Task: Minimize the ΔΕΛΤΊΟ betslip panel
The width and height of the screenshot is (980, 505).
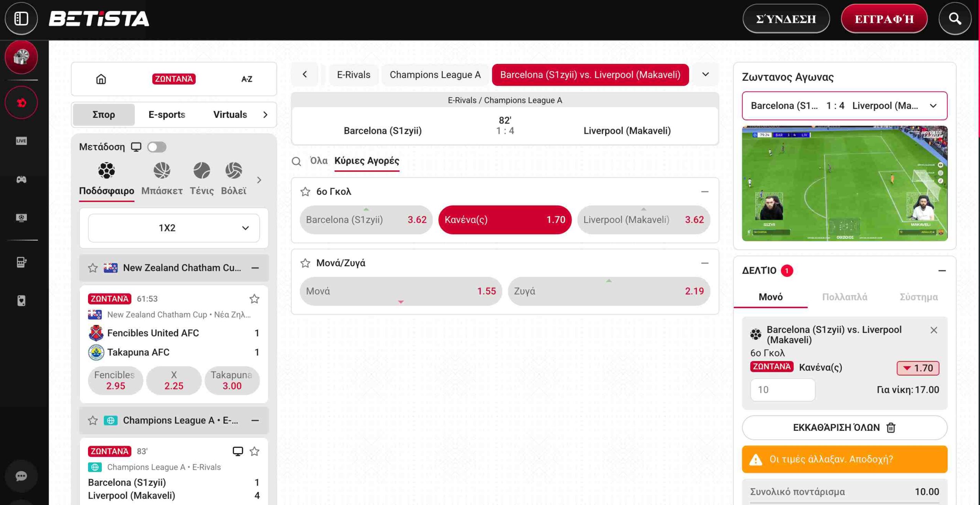Action: [x=942, y=270]
